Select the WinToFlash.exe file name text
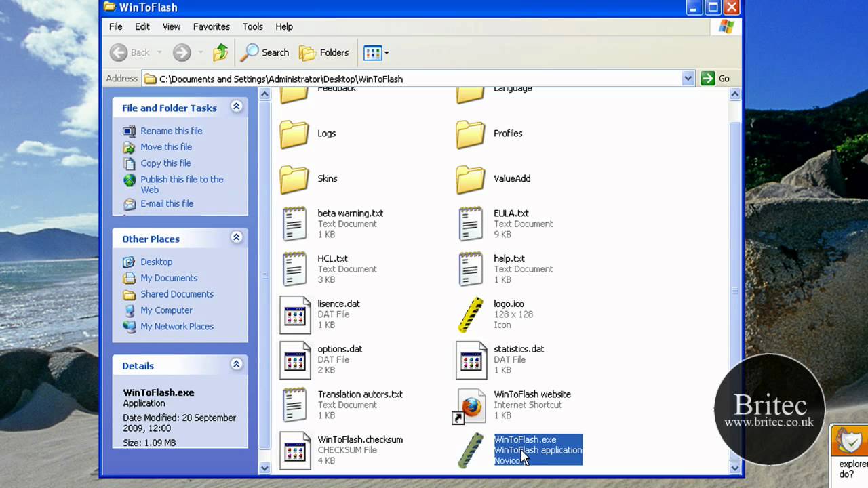The image size is (868, 488). [525, 439]
